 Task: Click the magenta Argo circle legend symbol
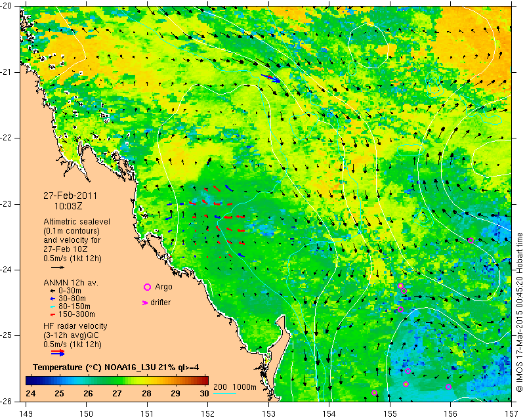147,287
